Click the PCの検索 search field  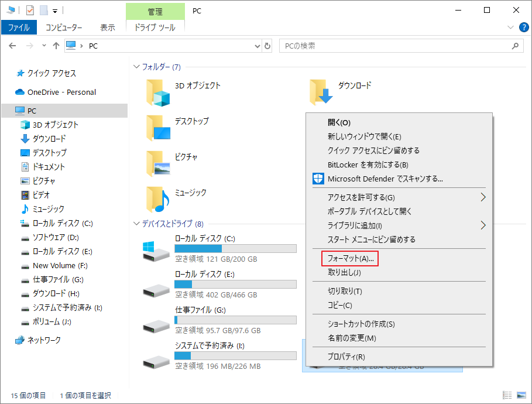click(x=401, y=46)
